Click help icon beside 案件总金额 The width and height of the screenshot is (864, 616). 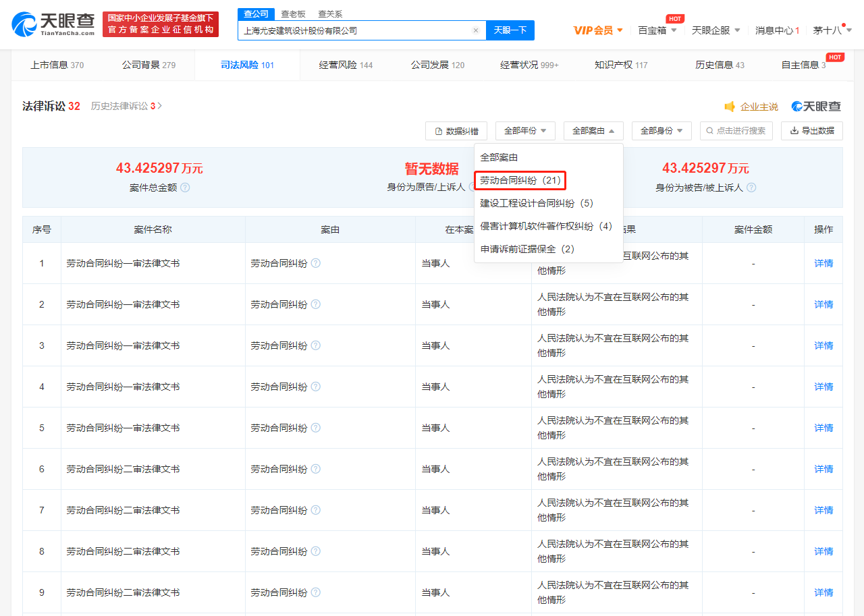[x=185, y=188]
